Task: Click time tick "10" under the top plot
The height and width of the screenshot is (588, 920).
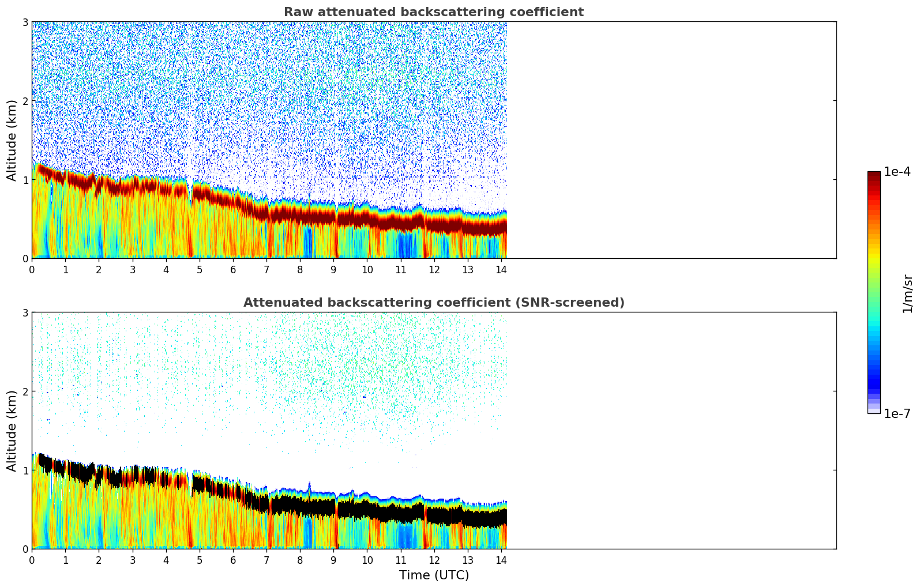Action: [x=367, y=269]
